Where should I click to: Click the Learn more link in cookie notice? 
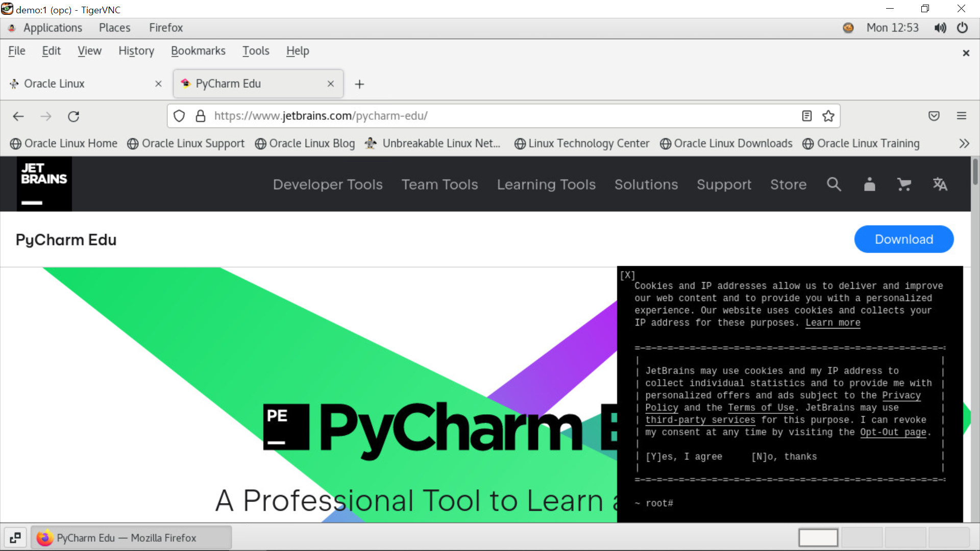click(833, 323)
